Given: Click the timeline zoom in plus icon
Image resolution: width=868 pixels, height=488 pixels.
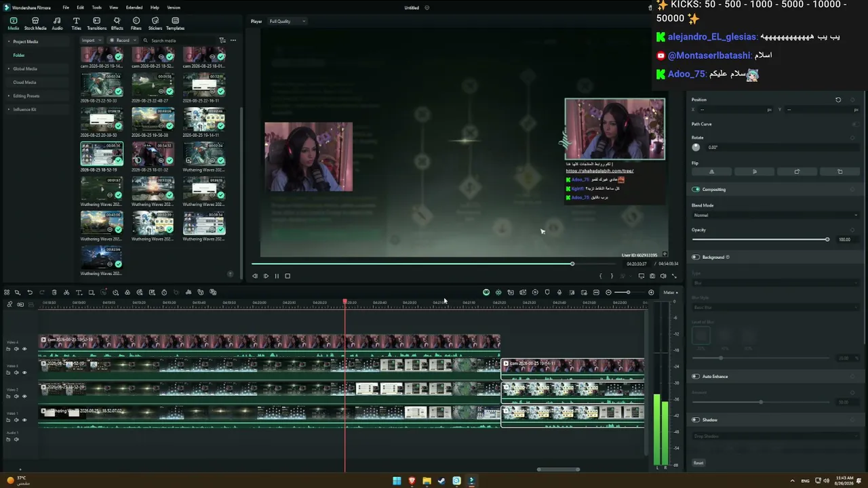Looking at the screenshot, I should tap(651, 293).
